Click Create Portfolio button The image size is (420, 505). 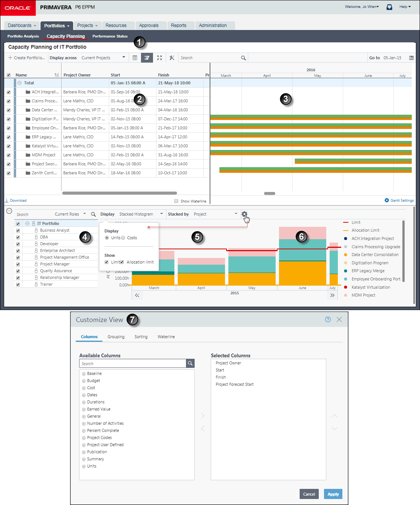26,58
